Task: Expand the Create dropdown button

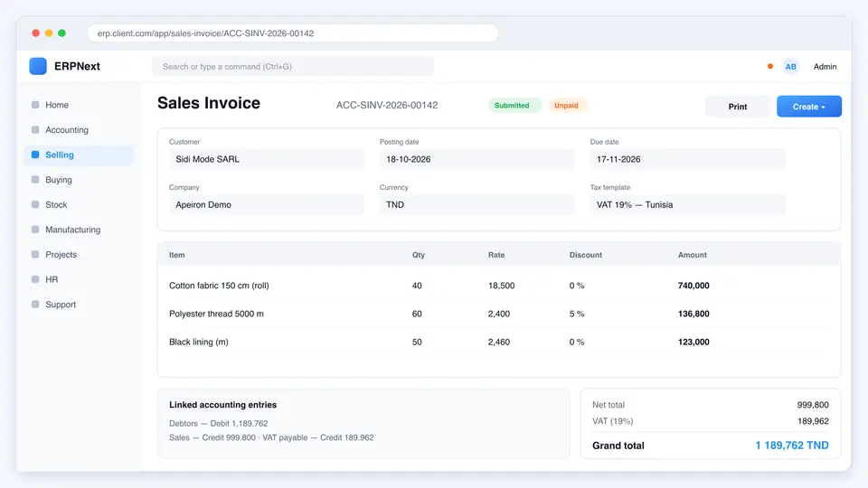Action: (808, 107)
